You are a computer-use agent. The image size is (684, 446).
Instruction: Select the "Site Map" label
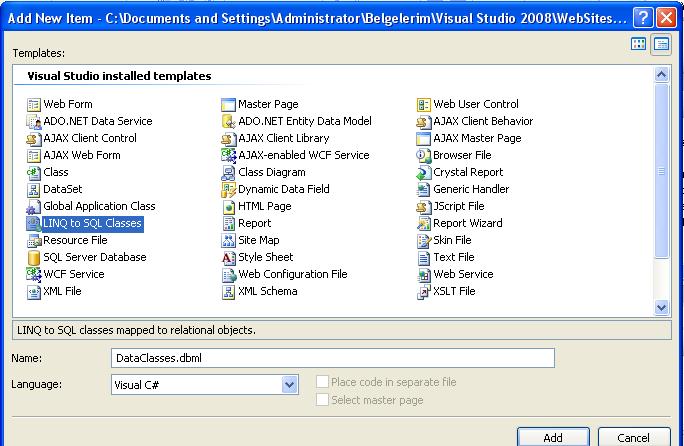click(x=259, y=240)
